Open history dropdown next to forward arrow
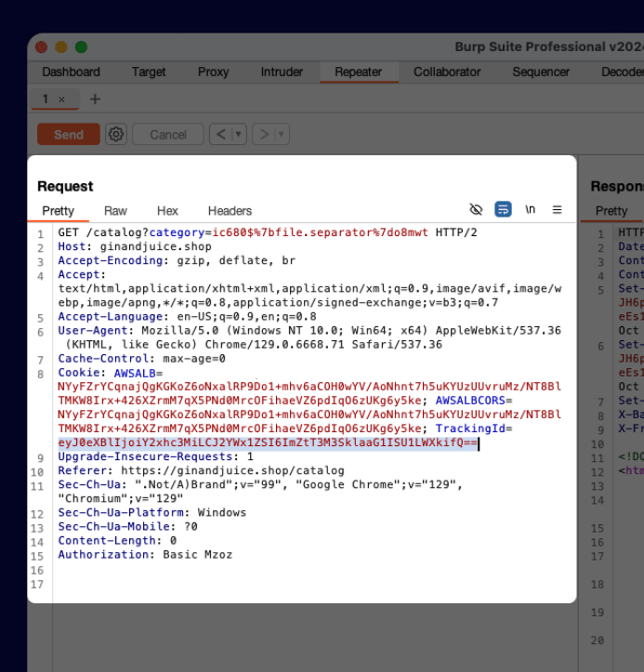 click(x=282, y=135)
